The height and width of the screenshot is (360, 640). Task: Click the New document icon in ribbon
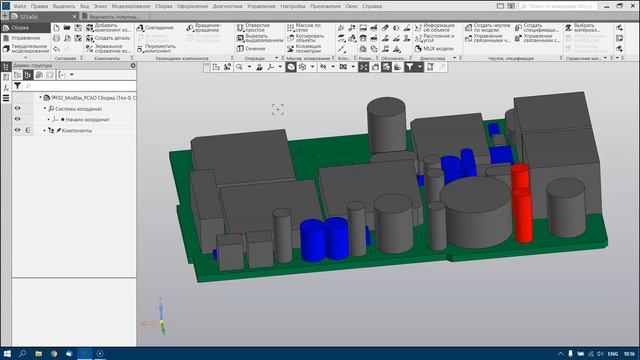tap(56, 28)
